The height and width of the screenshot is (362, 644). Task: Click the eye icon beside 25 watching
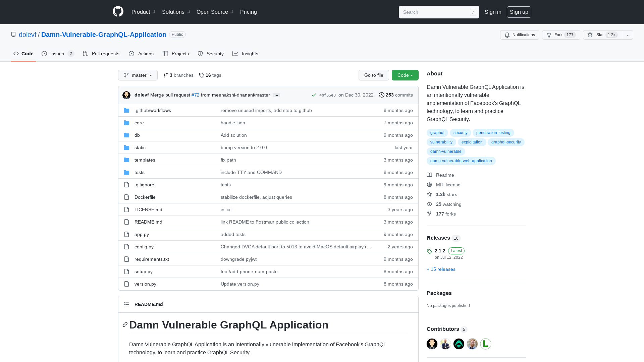coord(429,204)
